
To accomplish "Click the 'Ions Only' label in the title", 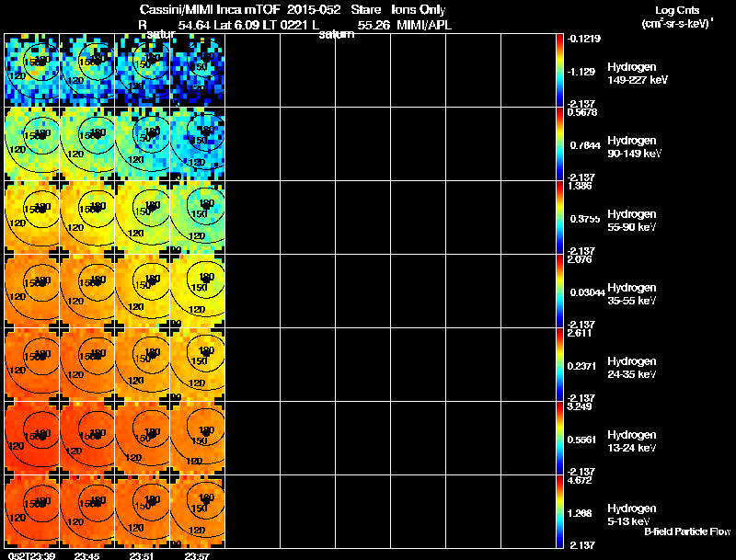I will tap(419, 9).
